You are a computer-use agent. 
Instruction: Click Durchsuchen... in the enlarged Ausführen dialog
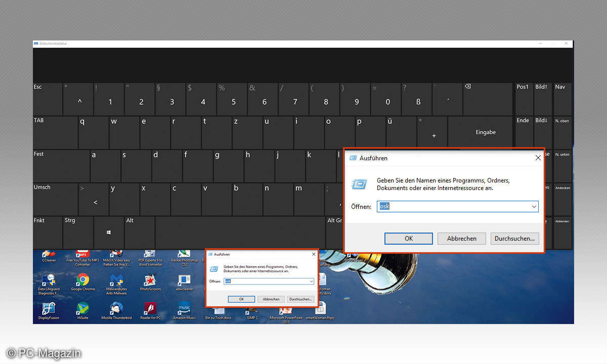coord(514,239)
